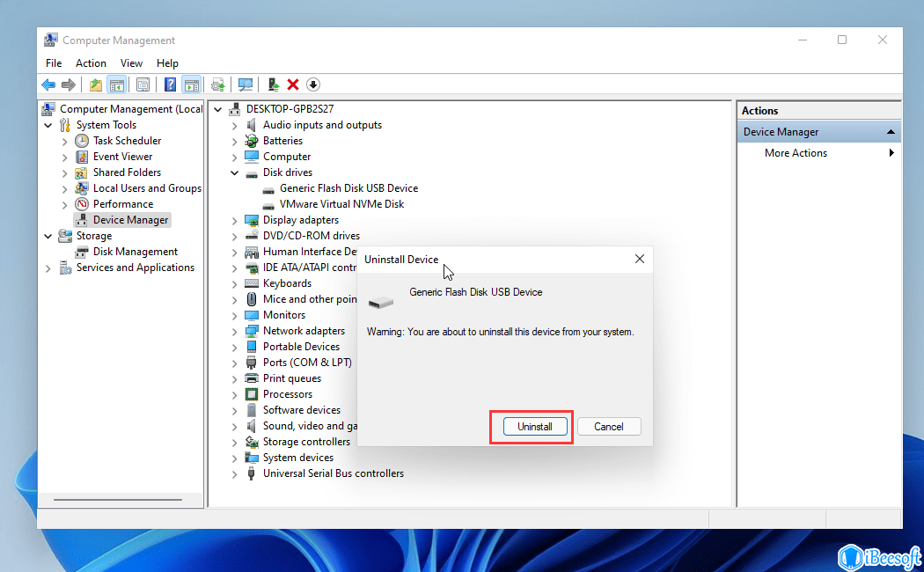Select Generic Flash Disk USB Device in tree
This screenshot has height=572, width=924.
[x=348, y=188]
